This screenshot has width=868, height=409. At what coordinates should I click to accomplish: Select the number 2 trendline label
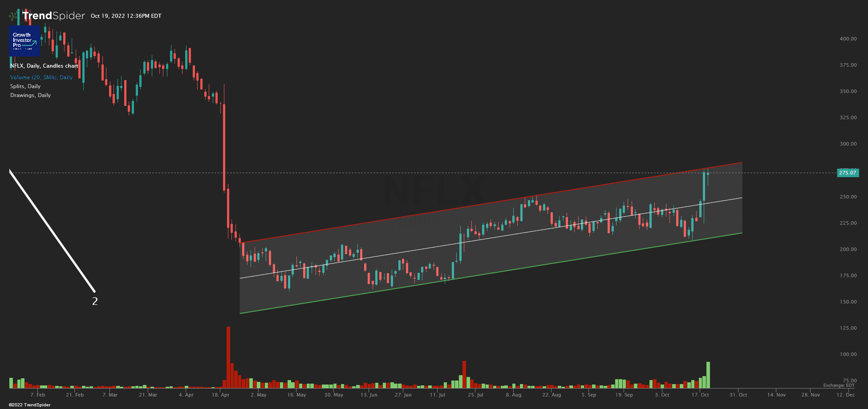pyautogui.click(x=95, y=301)
